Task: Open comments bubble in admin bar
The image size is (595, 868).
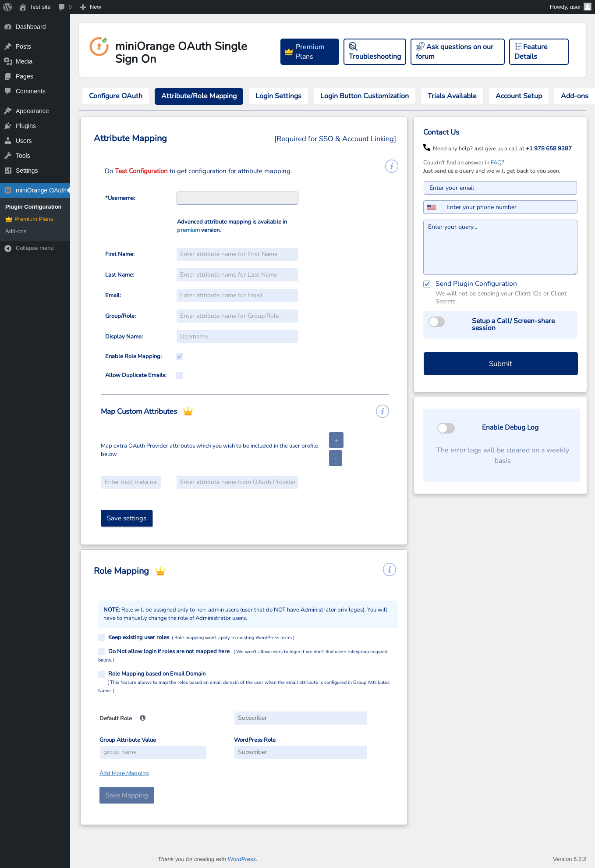Action: point(62,7)
